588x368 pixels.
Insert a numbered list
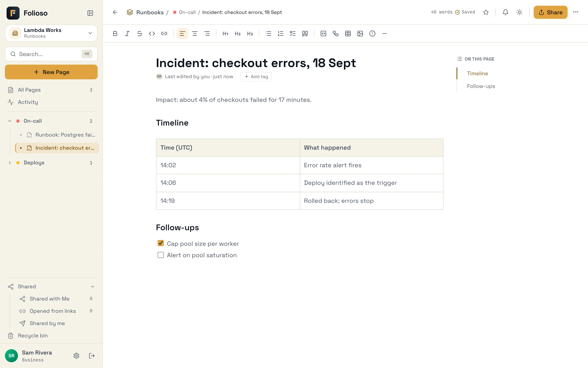coord(280,34)
